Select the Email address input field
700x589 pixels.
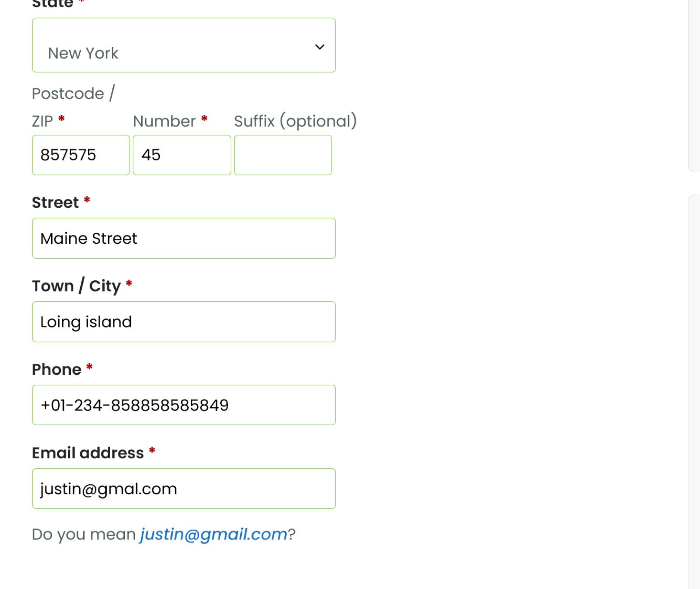[183, 489]
